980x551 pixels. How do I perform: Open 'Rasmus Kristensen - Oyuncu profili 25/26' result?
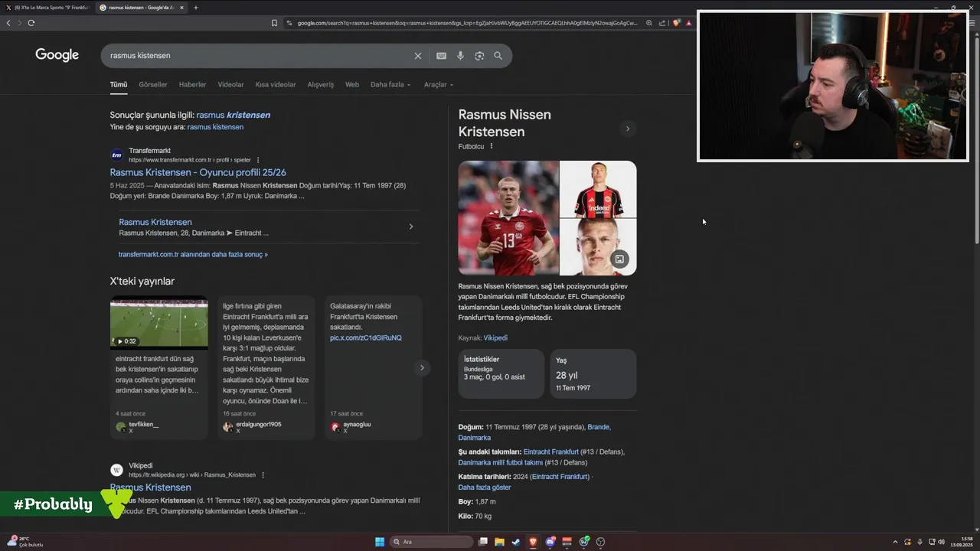tap(198, 173)
